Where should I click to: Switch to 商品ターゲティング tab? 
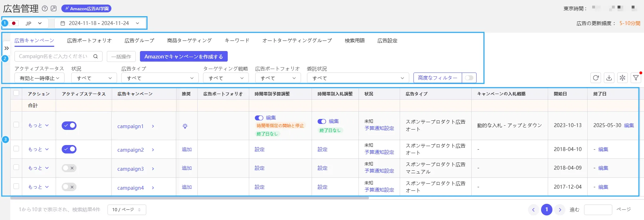(190, 40)
